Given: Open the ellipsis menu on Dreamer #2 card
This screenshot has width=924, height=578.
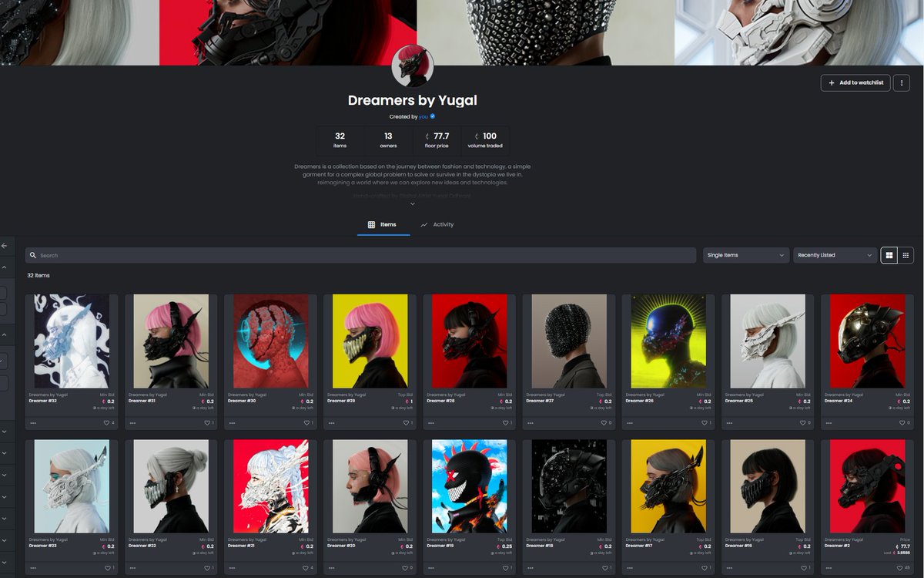Looking at the screenshot, I should click(829, 568).
